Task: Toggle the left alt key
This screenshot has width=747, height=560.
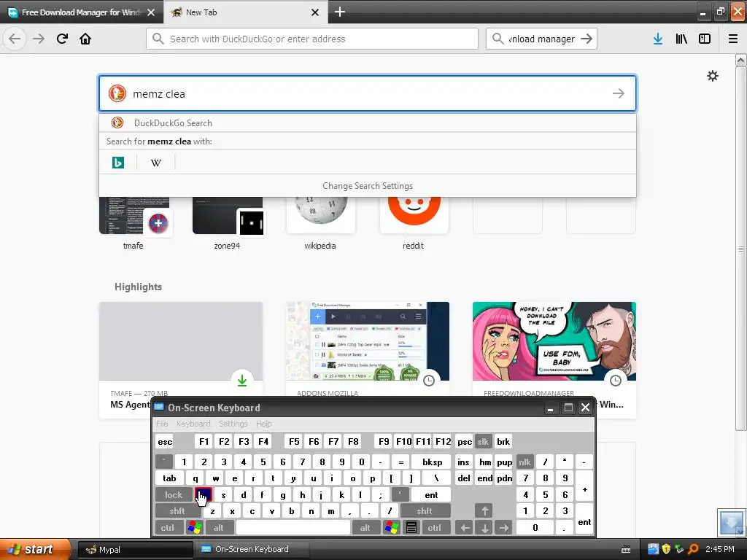Action: point(218,528)
